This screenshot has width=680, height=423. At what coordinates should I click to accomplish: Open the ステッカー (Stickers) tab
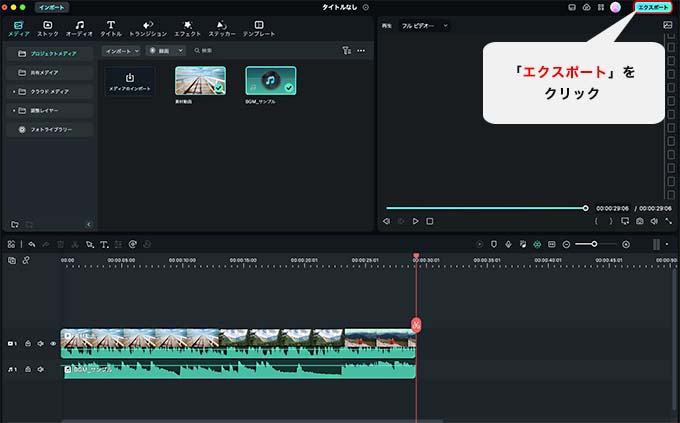pyautogui.click(x=222, y=29)
